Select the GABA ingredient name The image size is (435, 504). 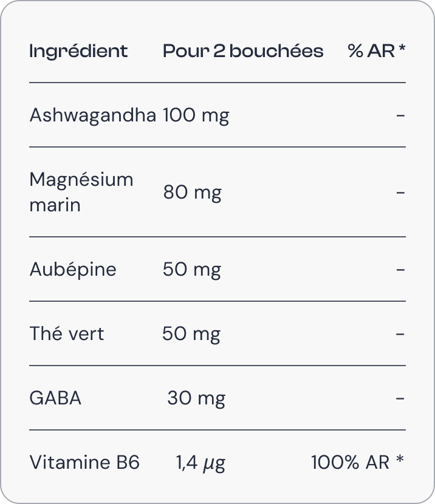pos(55,398)
